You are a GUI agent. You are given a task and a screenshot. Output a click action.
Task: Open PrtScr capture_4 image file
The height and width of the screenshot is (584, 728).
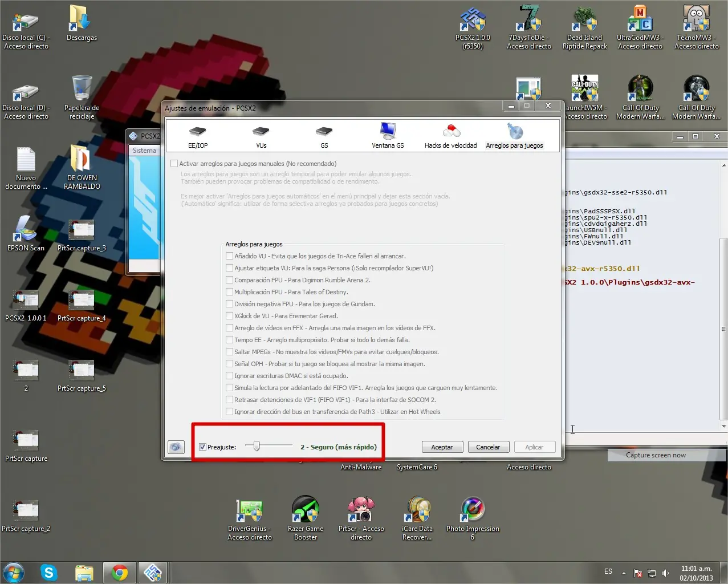coord(82,305)
